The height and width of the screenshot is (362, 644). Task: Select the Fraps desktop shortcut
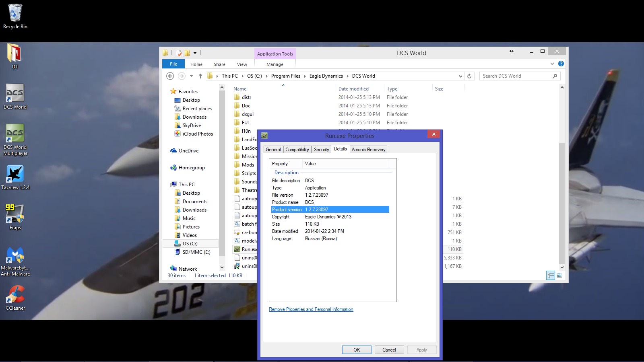click(x=15, y=217)
